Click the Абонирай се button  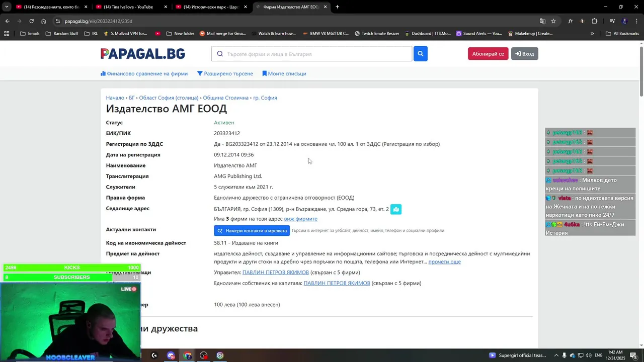tap(488, 54)
